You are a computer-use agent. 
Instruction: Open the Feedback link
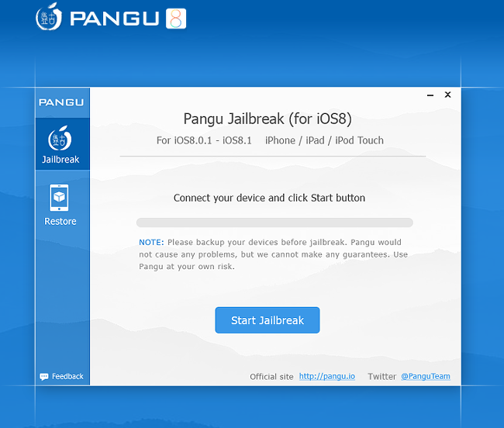click(x=67, y=377)
